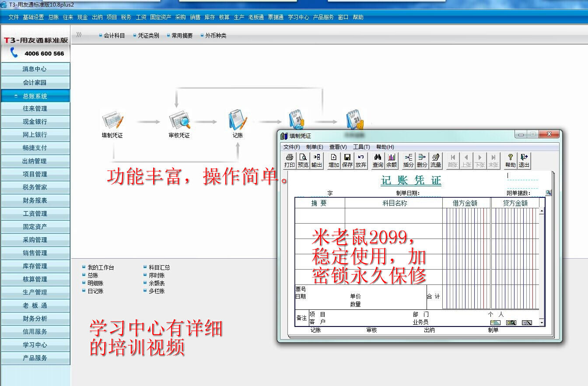Exit voucher window with 退出 icon

coord(524,161)
